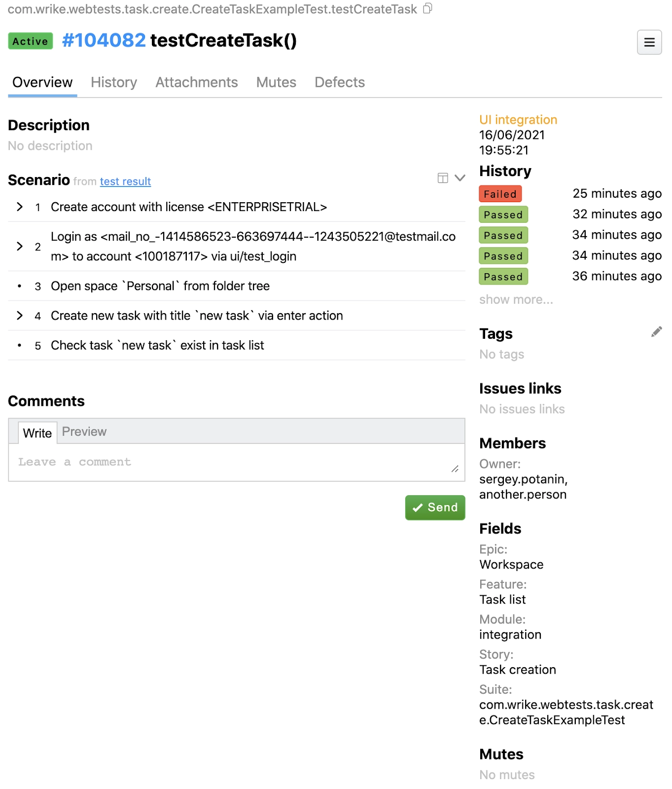Image resolution: width=672 pixels, height=789 pixels.
Task: Open the scenario dropdown chevron
Action: coord(460,178)
